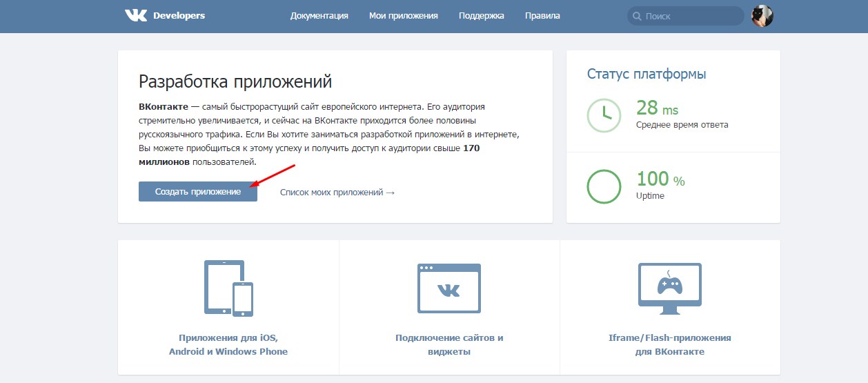This screenshot has width=868, height=383.
Task: Click the uptime circle indicator icon
Action: 604,186
